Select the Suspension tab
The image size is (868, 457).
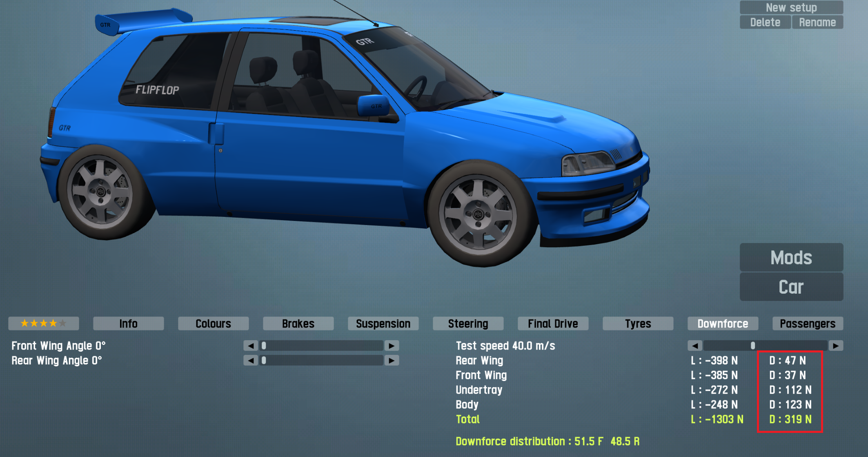383,323
